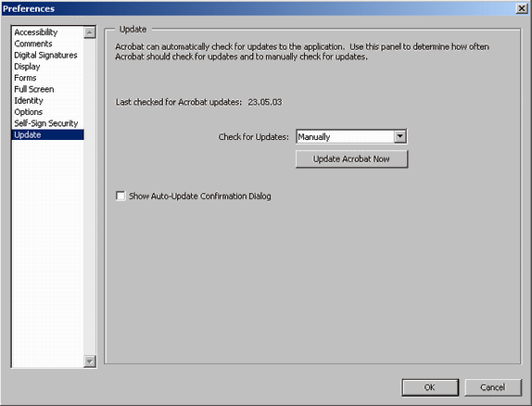This screenshot has width=532, height=406.
Task: Close the Preferences dialog with X
Action: pos(521,8)
